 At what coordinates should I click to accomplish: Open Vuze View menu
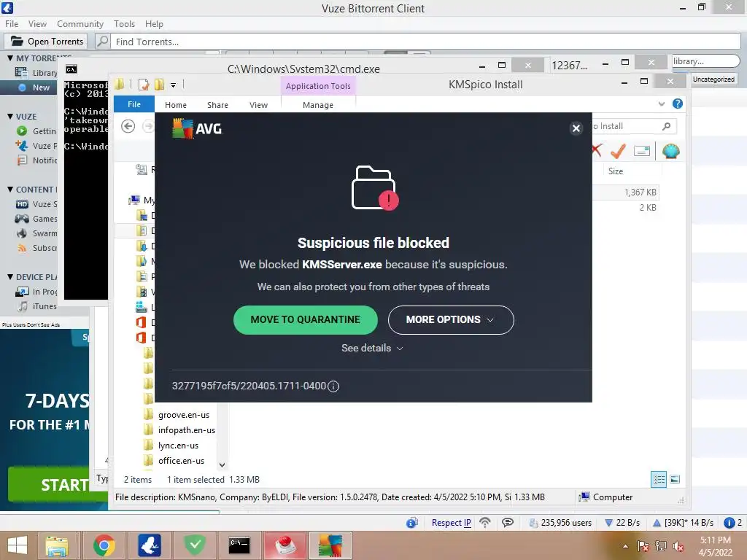37,24
